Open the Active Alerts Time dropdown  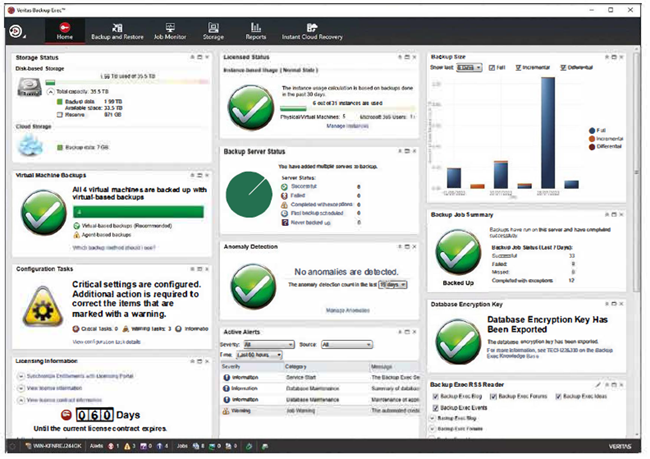260,355
